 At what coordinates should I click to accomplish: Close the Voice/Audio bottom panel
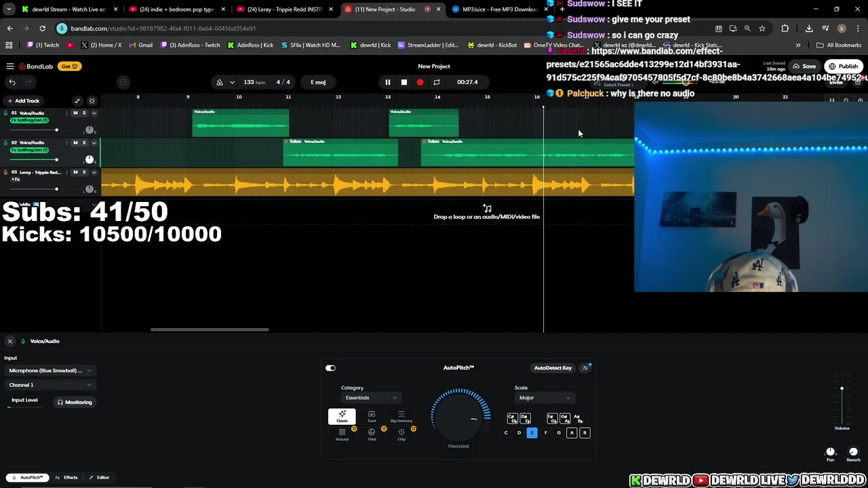click(x=10, y=341)
